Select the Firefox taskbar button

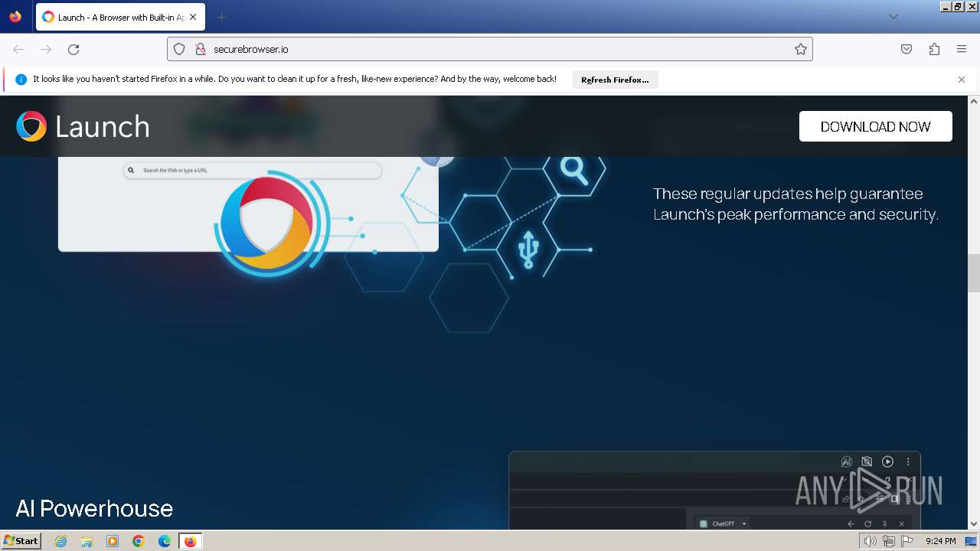(190, 541)
